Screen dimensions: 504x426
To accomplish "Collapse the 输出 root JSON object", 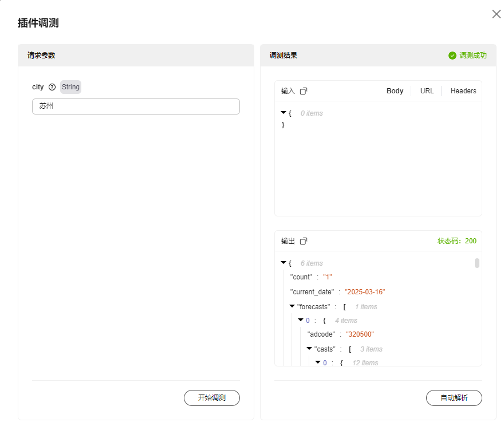I will point(283,263).
